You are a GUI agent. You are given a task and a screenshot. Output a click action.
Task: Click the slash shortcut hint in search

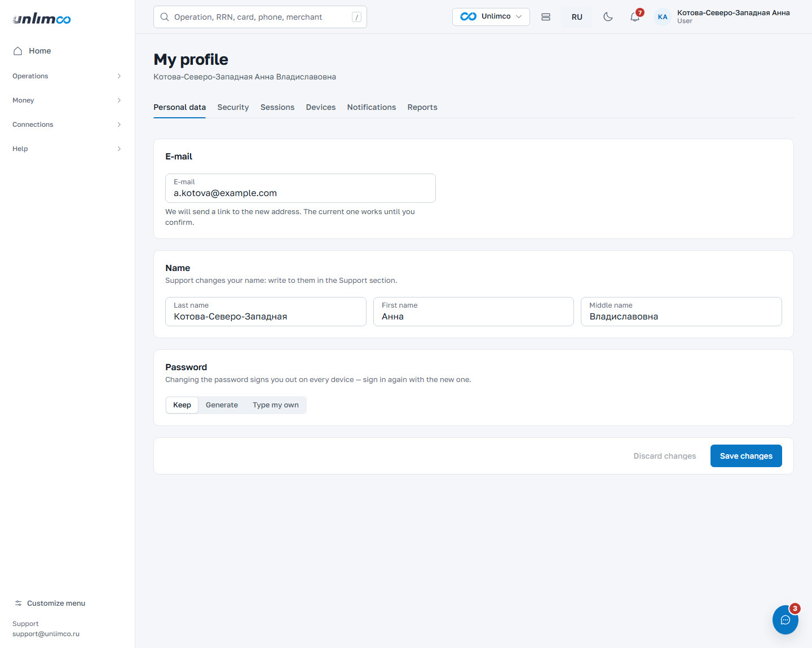356,17
